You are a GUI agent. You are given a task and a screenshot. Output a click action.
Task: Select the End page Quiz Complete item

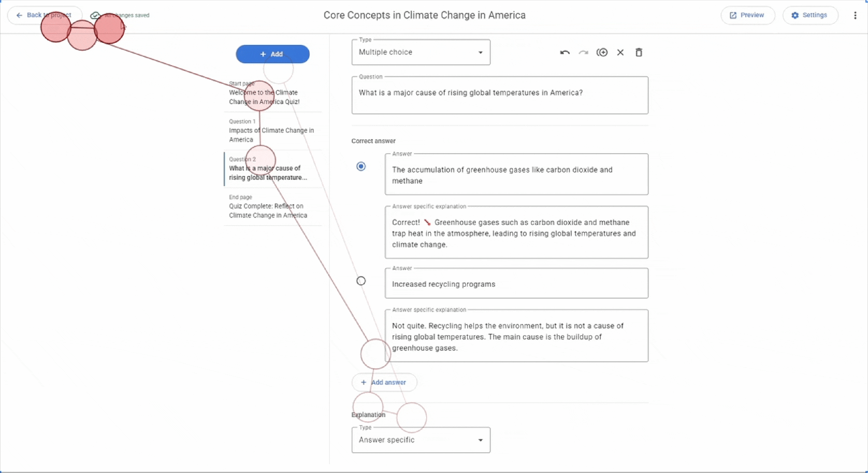[272, 206]
